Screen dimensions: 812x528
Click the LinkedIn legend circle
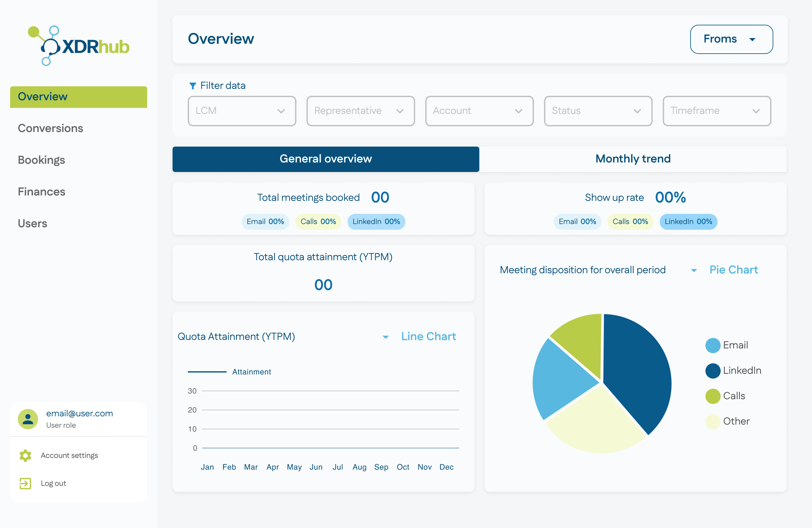pyautogui.click(x=713, y=371)
